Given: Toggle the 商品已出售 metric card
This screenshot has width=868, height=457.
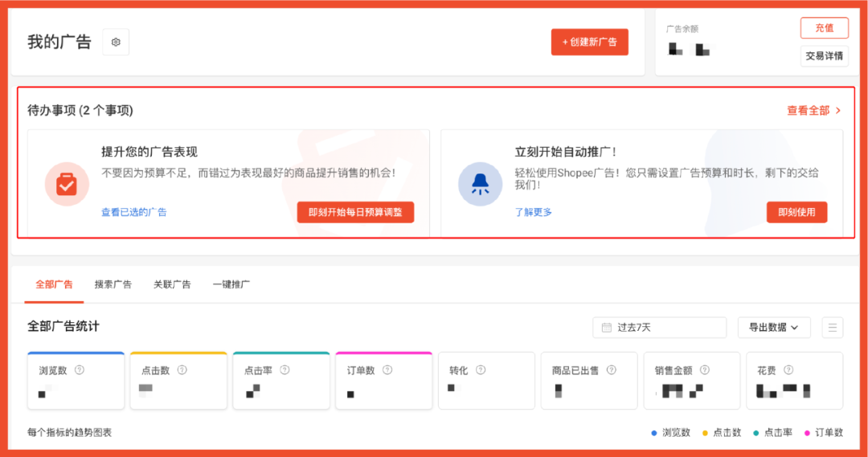Looking at the screenshot, I should click(x=589, y=381).
